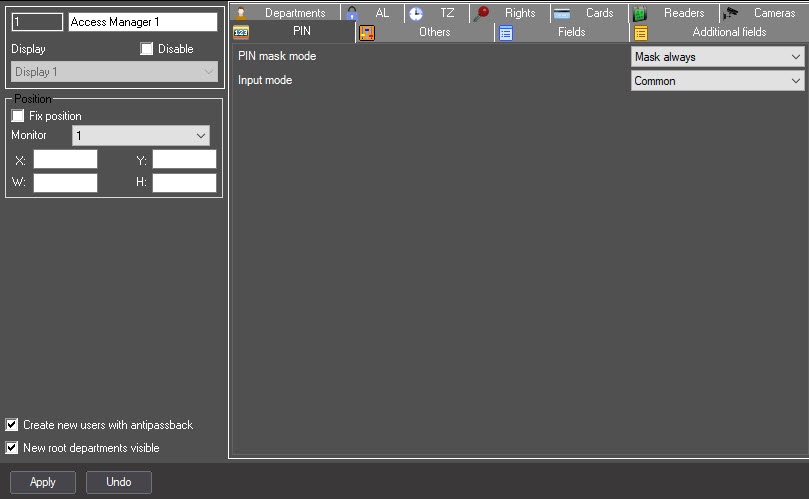The image size is (809, 499).
Task: Click the Cameras tab camera icon
Action: coord(730,13)
